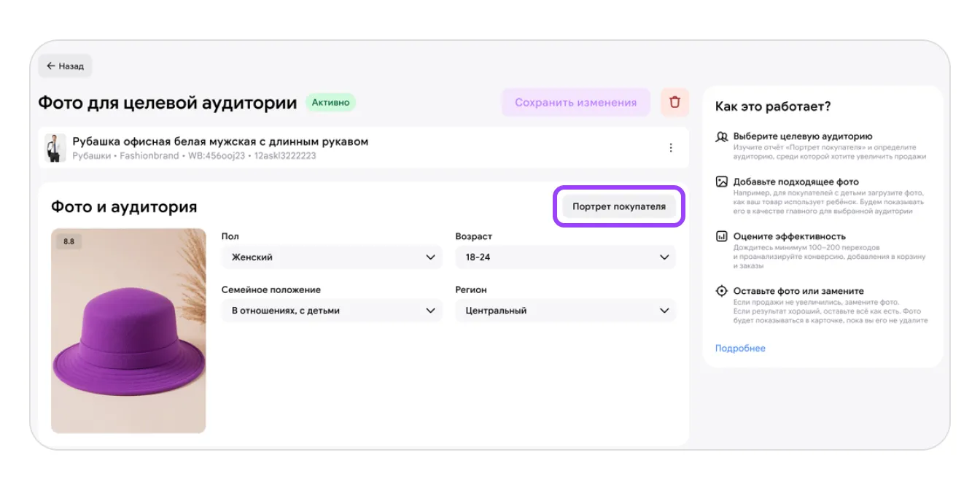980x490 pixels.
Task: Click the page title Фото для целевой аудитории
Action: point(168,103)
